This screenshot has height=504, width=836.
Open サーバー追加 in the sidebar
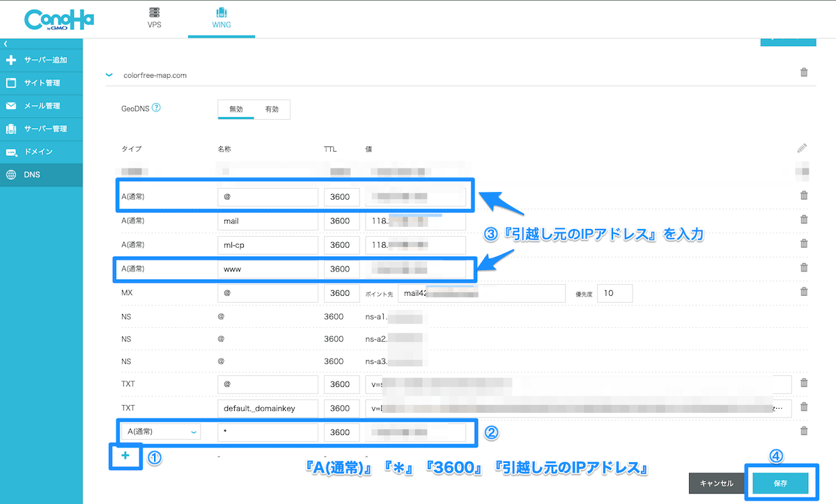(x=41, y=60)
